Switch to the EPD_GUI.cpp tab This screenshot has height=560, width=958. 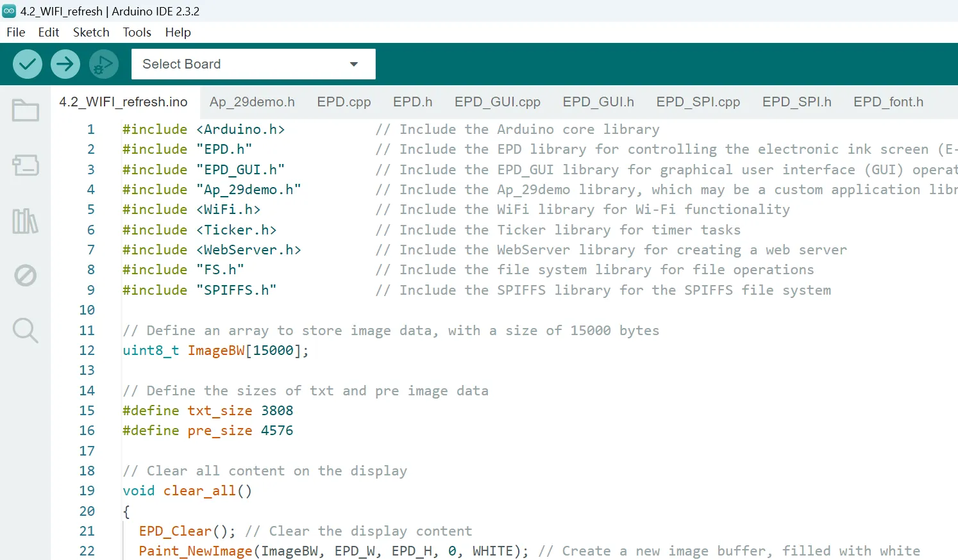point(498,102)
